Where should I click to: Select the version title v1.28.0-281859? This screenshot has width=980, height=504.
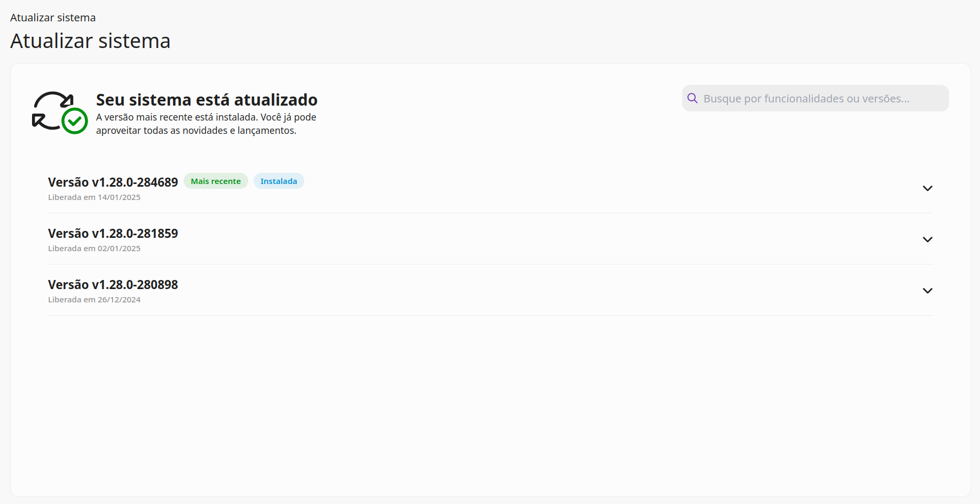(113, 233)
